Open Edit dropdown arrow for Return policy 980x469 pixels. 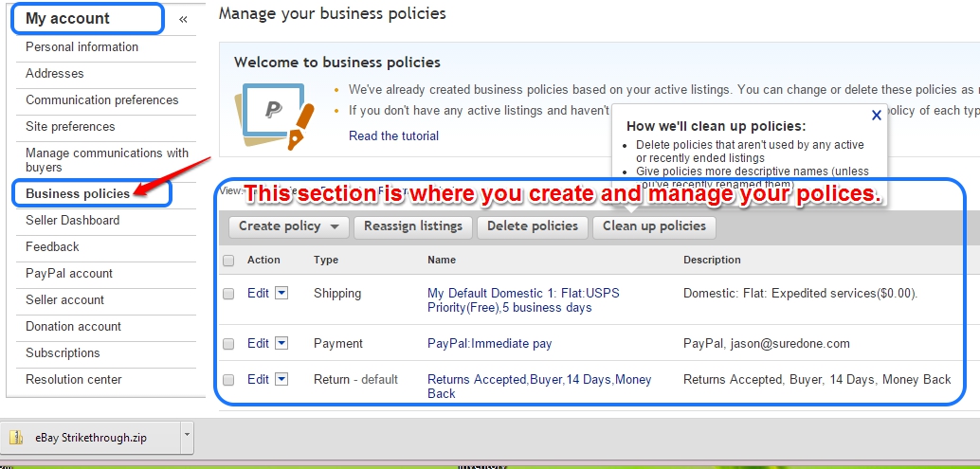pyautogui.click(x=281, y=379)
